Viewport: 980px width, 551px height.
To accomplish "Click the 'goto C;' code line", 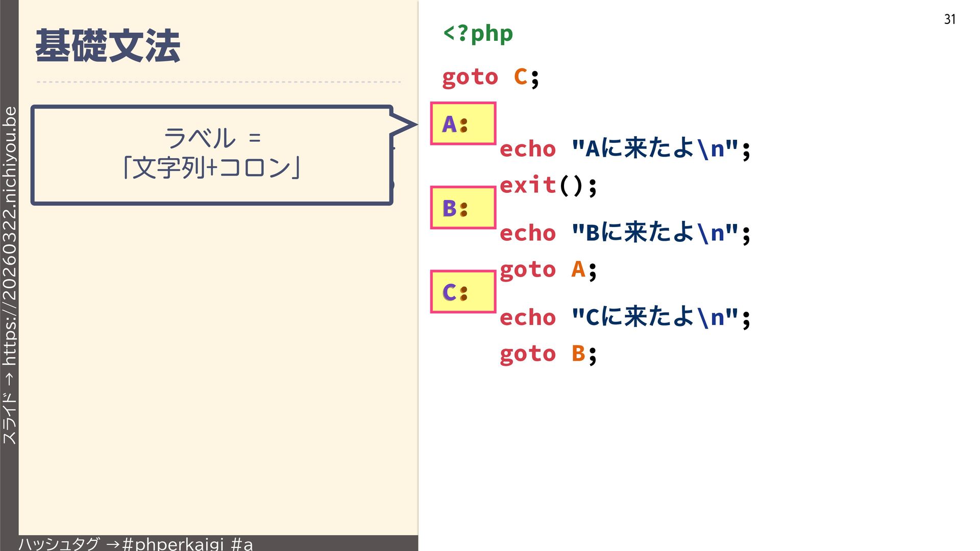I will pyautogui.click(x=490, y=77).
